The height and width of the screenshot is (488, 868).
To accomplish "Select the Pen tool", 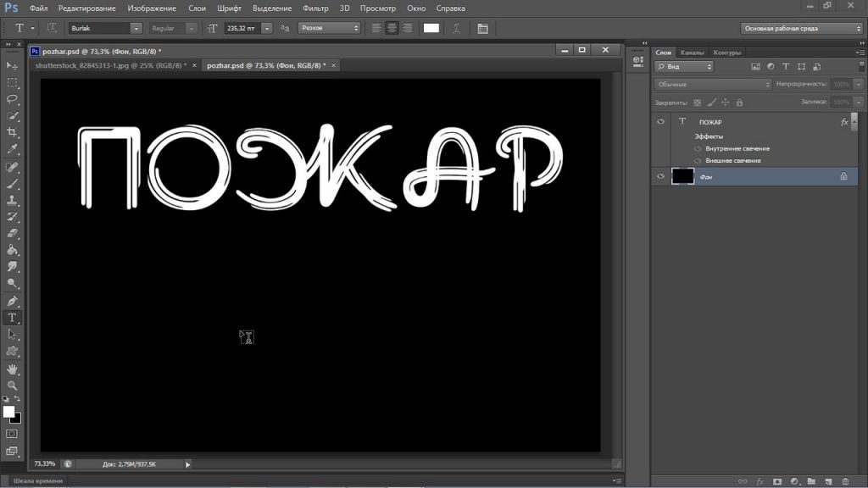I will 12,302.
